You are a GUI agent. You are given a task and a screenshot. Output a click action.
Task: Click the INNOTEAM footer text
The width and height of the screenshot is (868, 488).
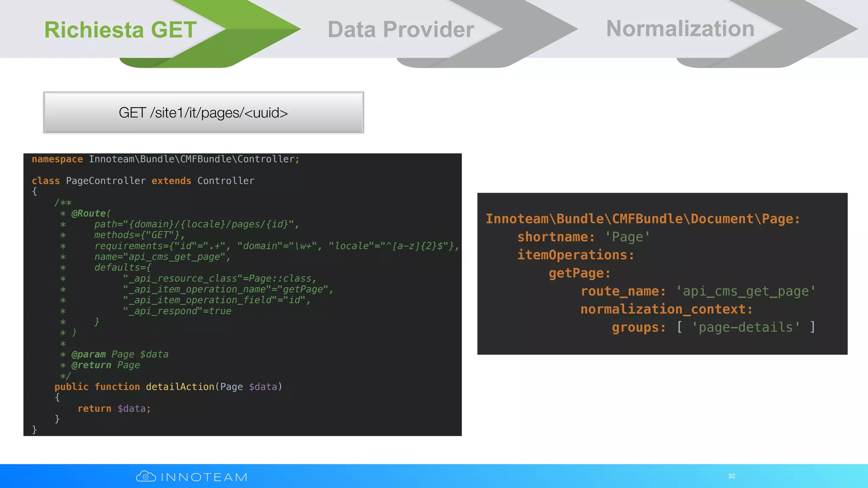tap(204, 477)
